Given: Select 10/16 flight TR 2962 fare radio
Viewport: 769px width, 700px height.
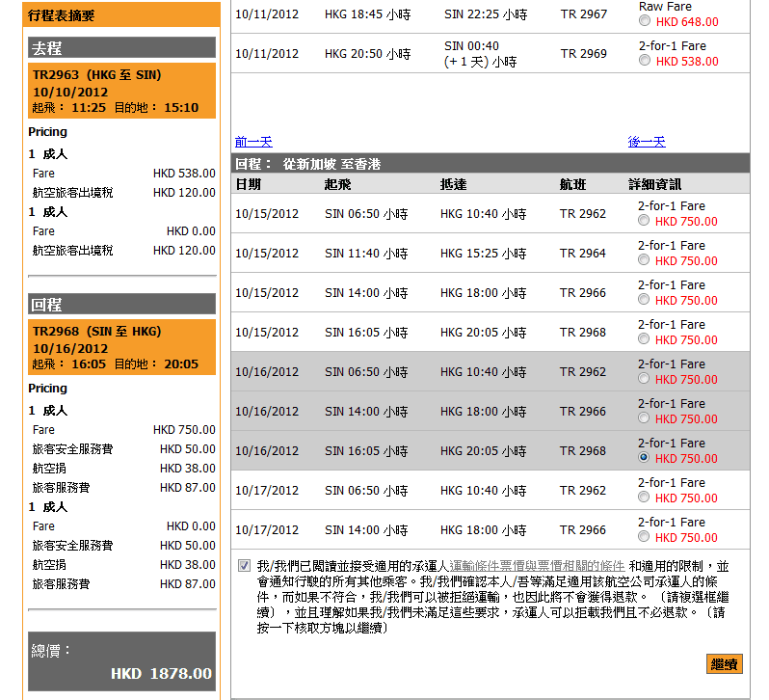Looking at the screenshot, I should (645, 379).
